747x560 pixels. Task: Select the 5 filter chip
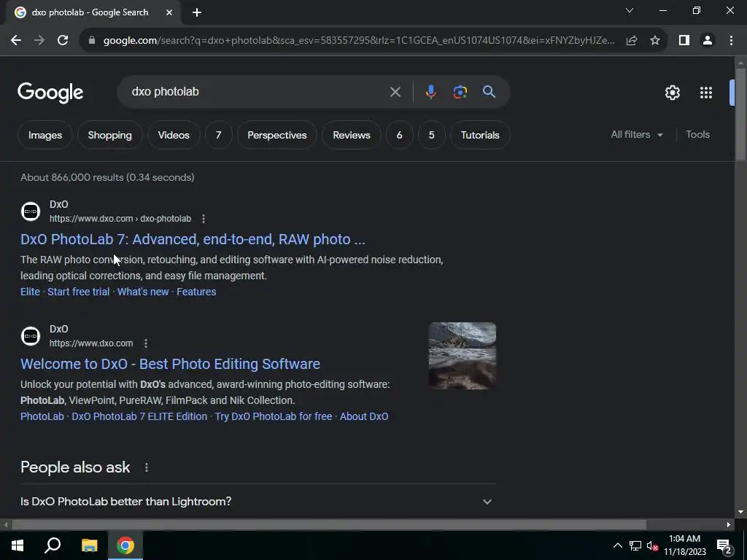431,135
